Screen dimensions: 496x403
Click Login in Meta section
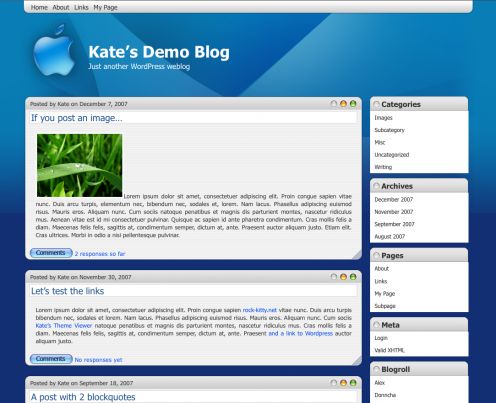point(381,338)
